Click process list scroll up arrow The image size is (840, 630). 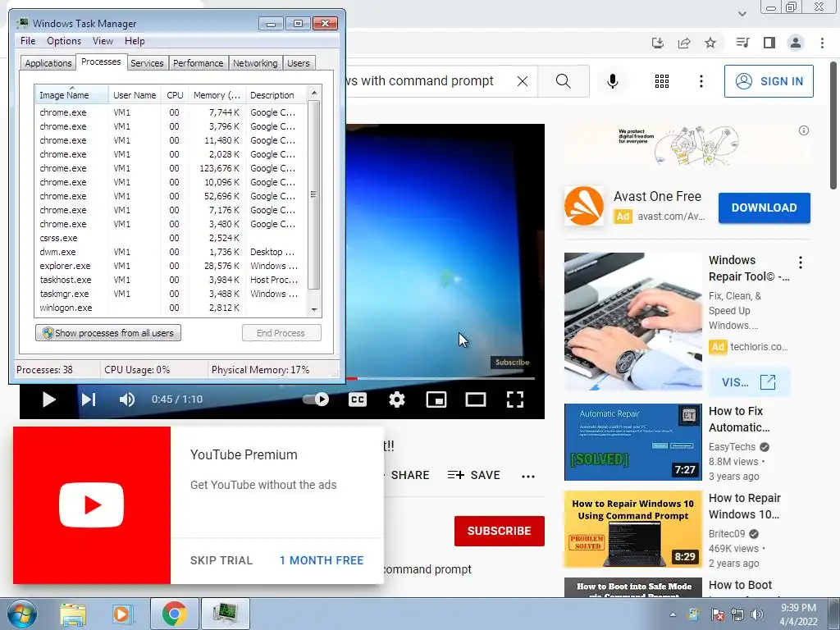(x=314, y=92)
